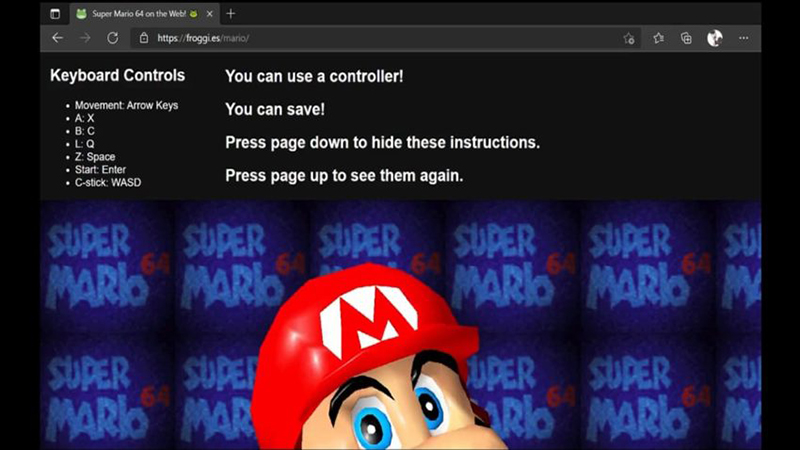Open a new browser tab
This screenshot has width=800, height=450.
tap(231, 14)
